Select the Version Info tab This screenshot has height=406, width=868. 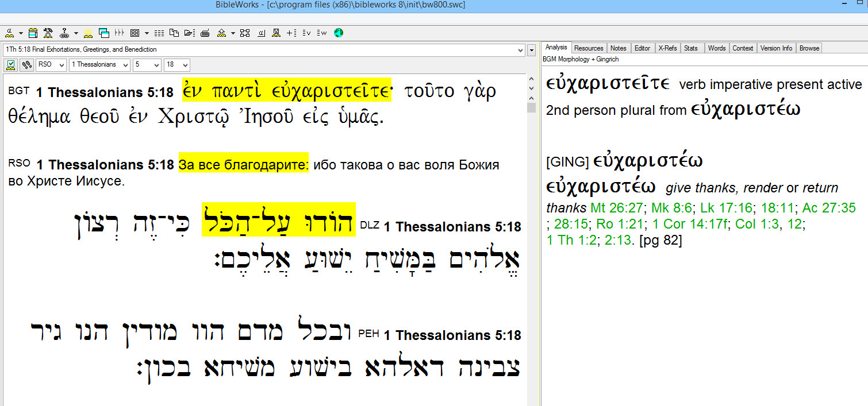pos(776,48)
